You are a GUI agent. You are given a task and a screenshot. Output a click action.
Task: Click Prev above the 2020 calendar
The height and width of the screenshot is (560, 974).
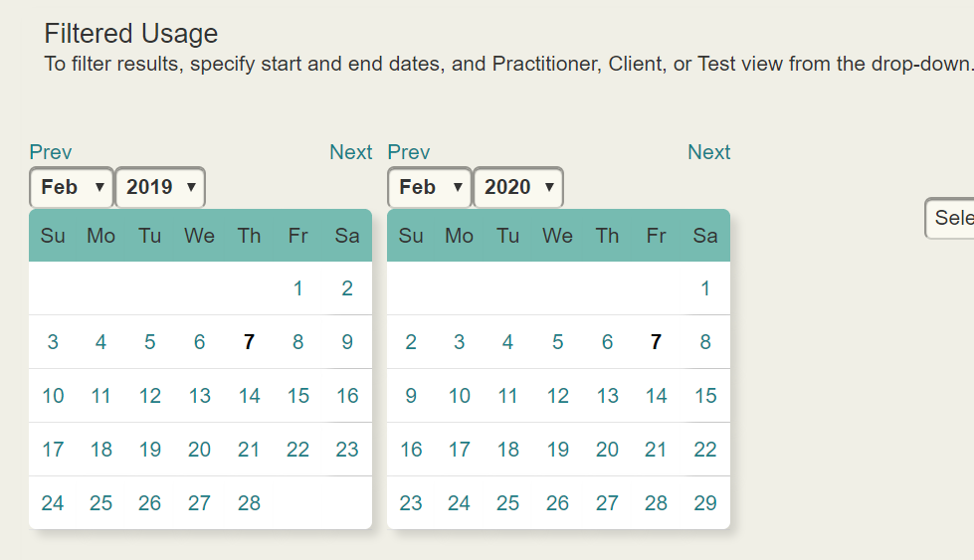pos(409,152)
